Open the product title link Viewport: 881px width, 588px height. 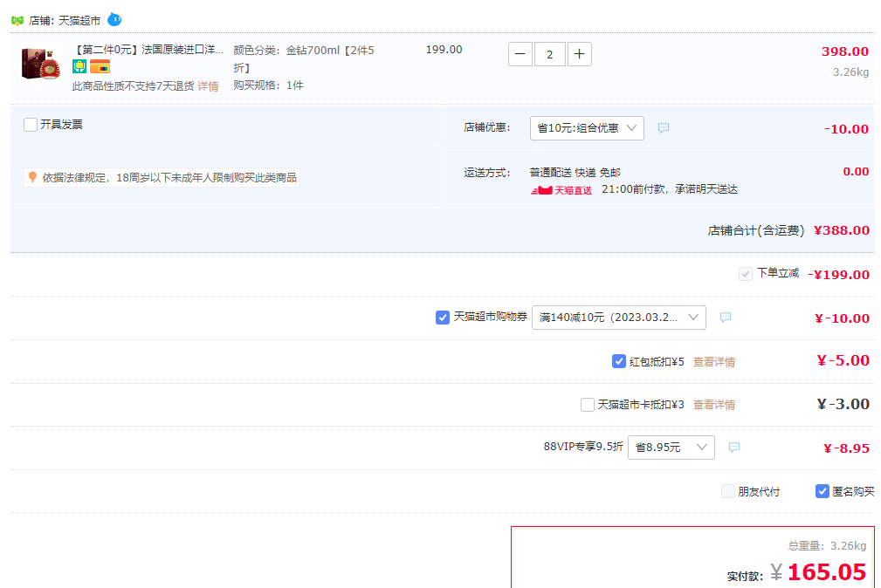[148, 50]
